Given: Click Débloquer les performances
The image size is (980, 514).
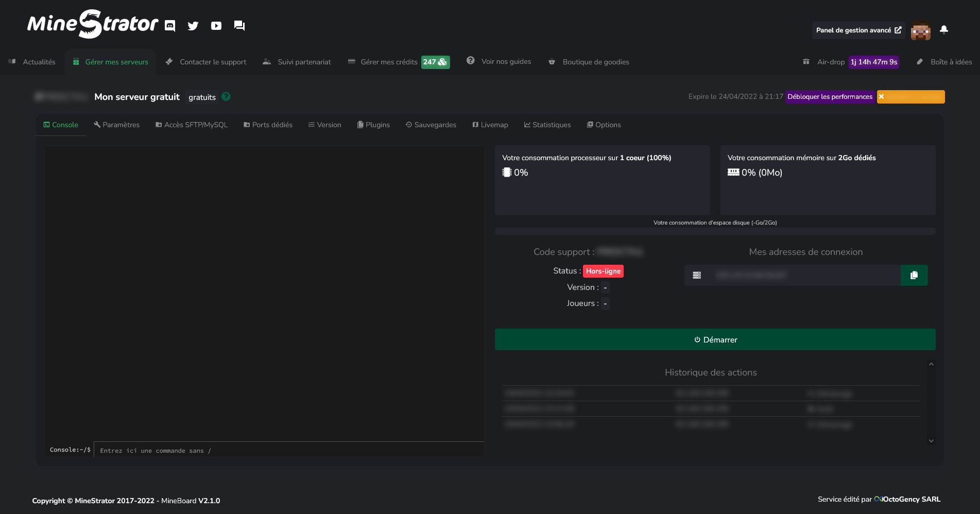Looking at the screenshot, I should click(830, 97).
